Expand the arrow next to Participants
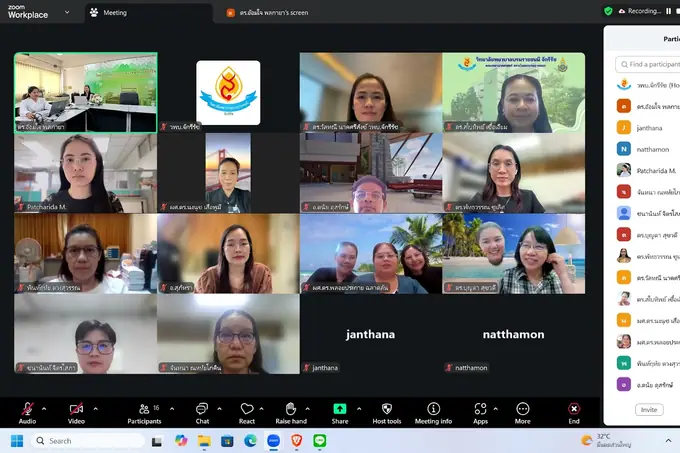This screenshot has height=453, width=680. coord(172,408)
